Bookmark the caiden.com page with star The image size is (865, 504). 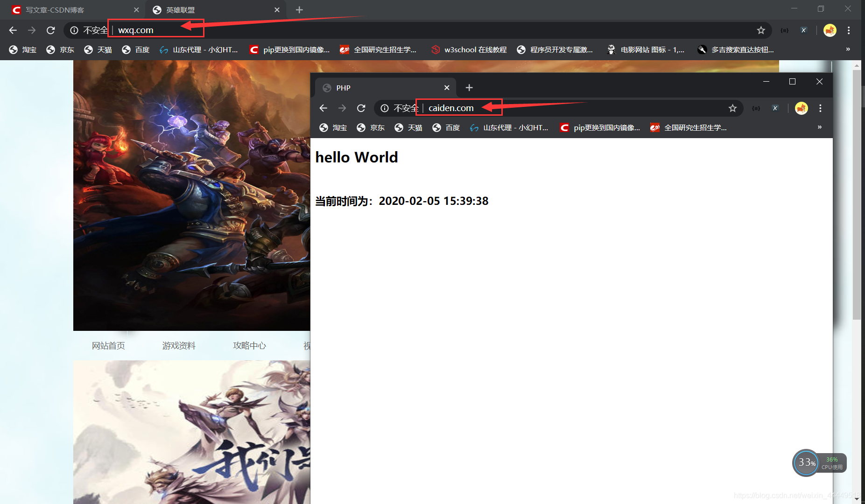point(732,108)
